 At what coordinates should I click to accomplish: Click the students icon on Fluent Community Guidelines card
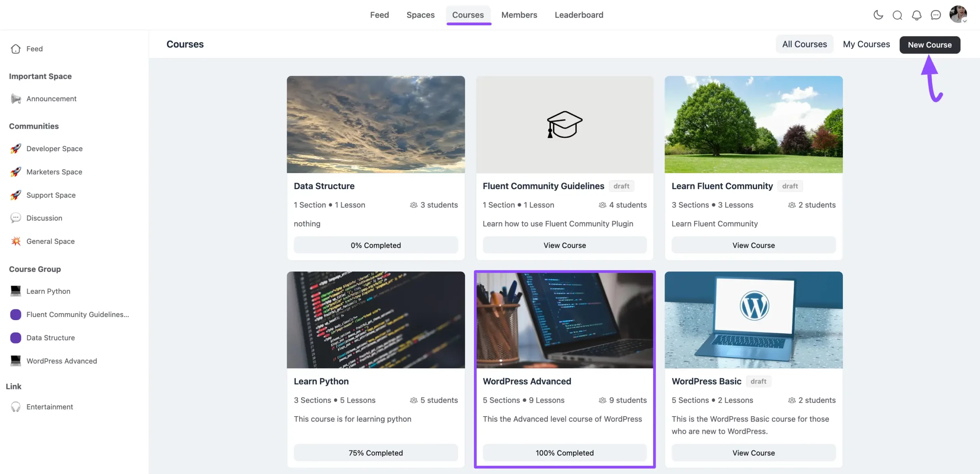[x=602, y=205]
